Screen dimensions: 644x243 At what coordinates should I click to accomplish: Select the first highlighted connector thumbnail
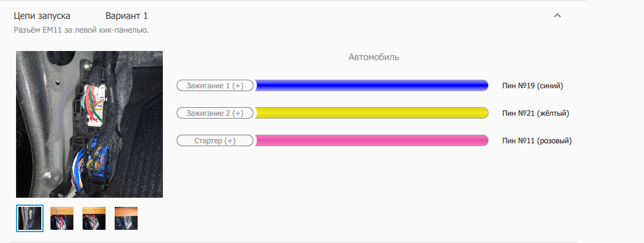pyautogui.click(x=30, y=218)
